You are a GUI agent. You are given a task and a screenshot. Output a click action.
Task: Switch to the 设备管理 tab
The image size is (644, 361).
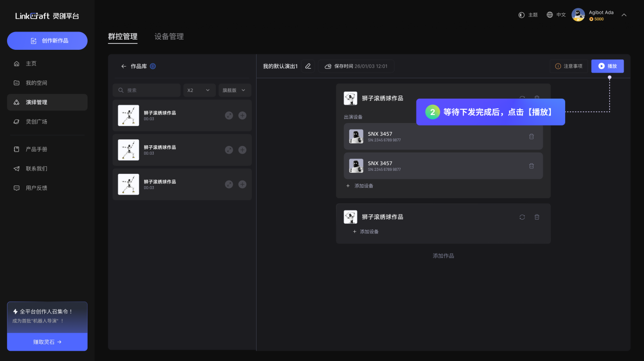169,37
